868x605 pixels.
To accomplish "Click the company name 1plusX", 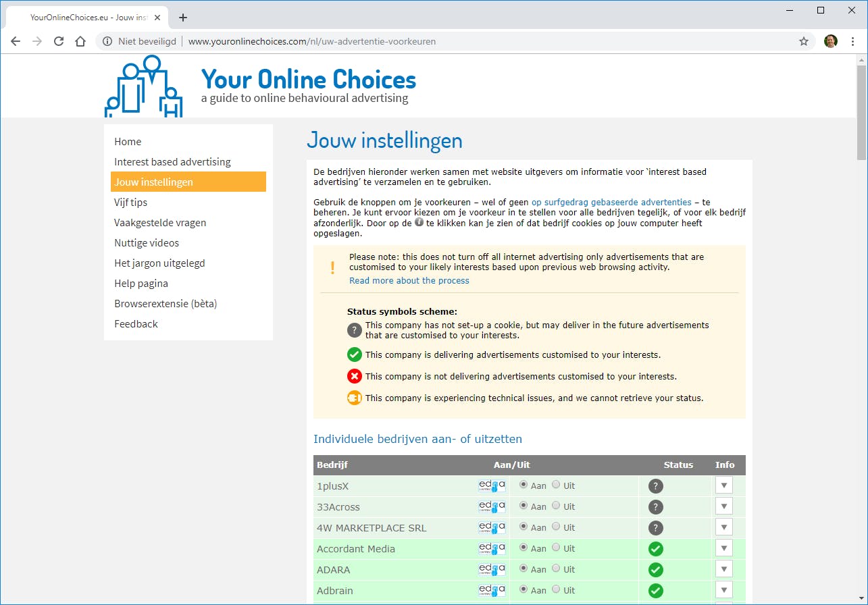I will [333, 486].
